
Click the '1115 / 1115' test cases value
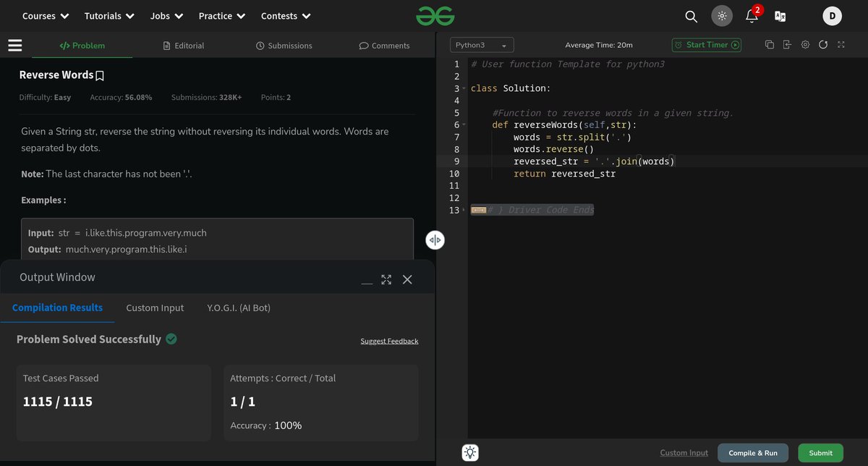[58, 402]
